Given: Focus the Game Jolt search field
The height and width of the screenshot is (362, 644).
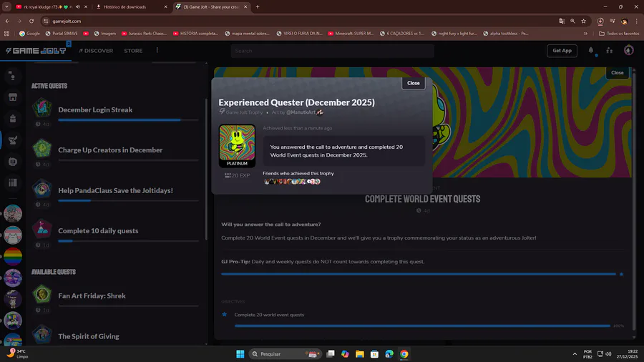Looking at the screenshot, I should click(332, 51).
